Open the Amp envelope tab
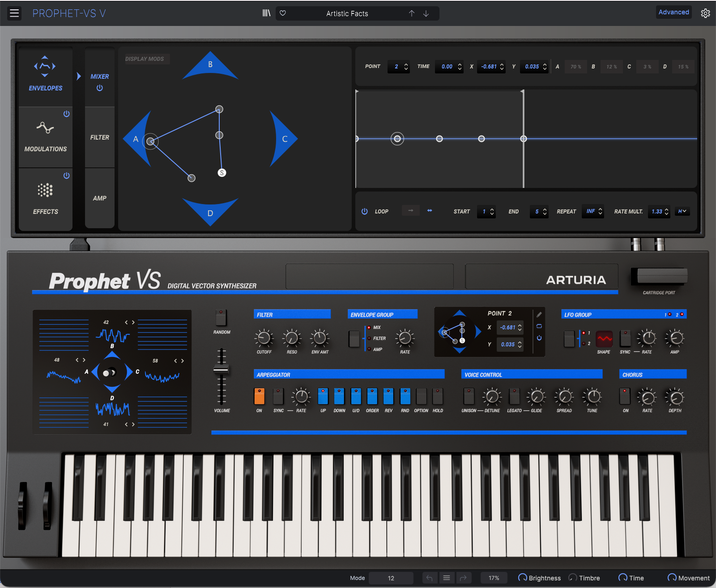The width and height of the screenshot is (716, 588). point(100,198)
